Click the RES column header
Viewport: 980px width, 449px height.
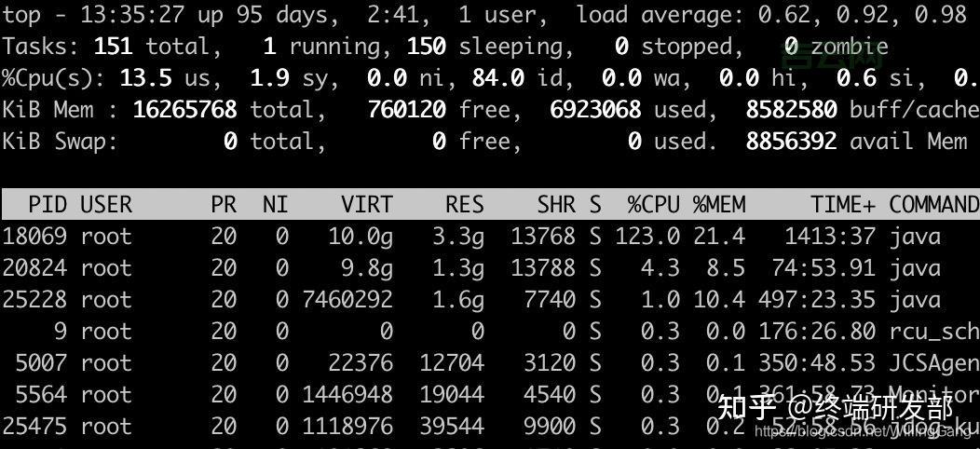(464, 205)
